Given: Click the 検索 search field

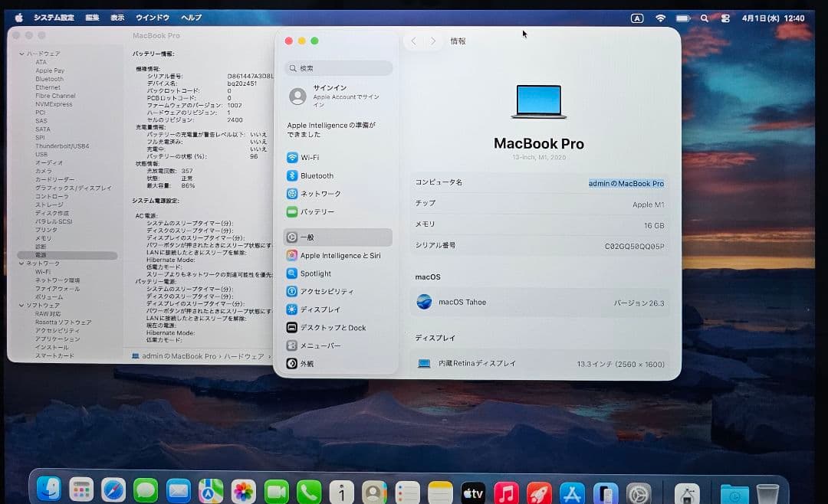Looking at the screenshot, I should pyautogui.click(x=338, y=68).
